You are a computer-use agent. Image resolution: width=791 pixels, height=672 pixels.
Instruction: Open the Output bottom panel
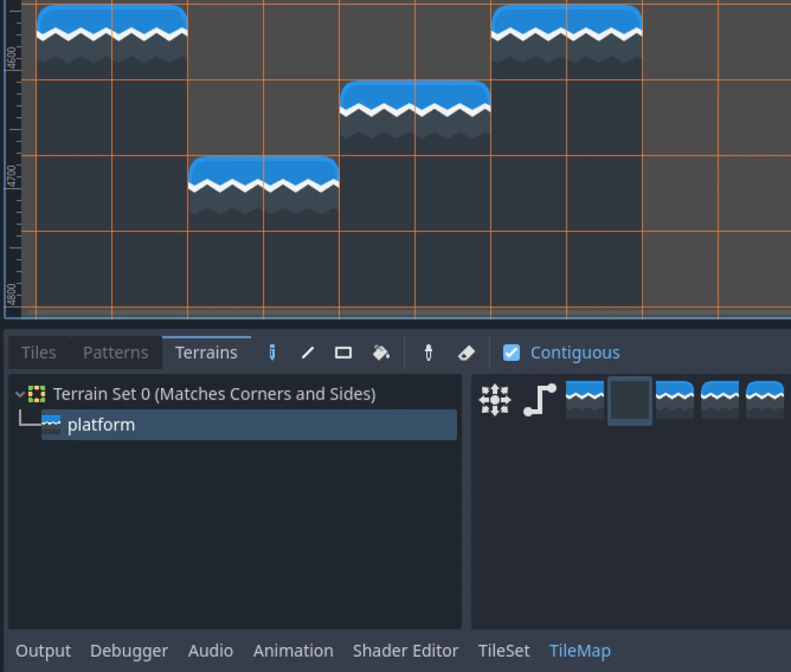tap(43, 650)
